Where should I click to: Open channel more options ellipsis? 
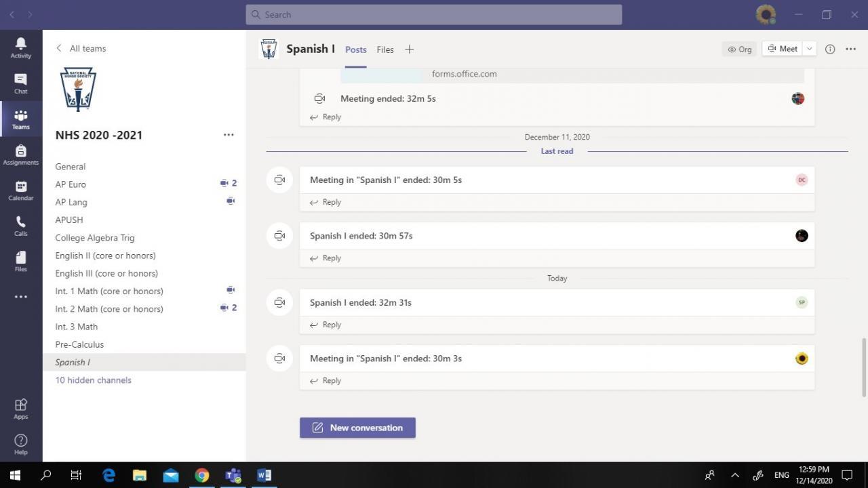(851, 49)
